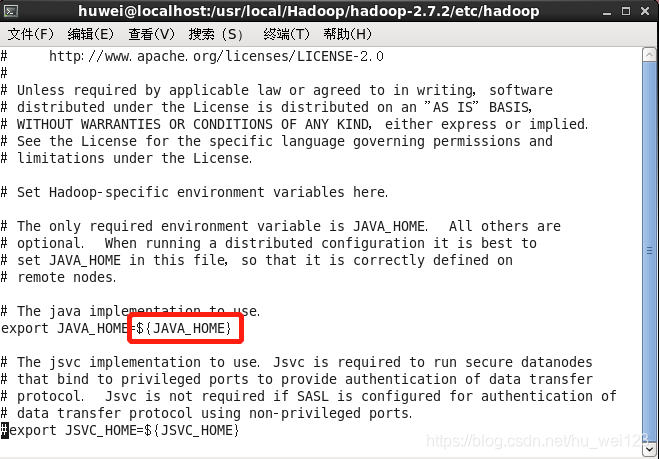Screen dimensions: 659x459
Task: Click '# The java implementation to use.' comment
Action: pos(130,311)
